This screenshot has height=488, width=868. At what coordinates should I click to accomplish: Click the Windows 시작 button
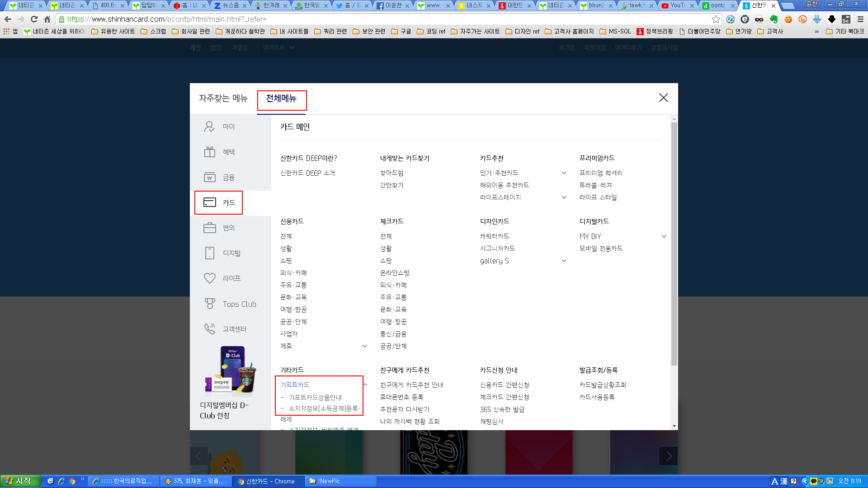pos(20,481)
